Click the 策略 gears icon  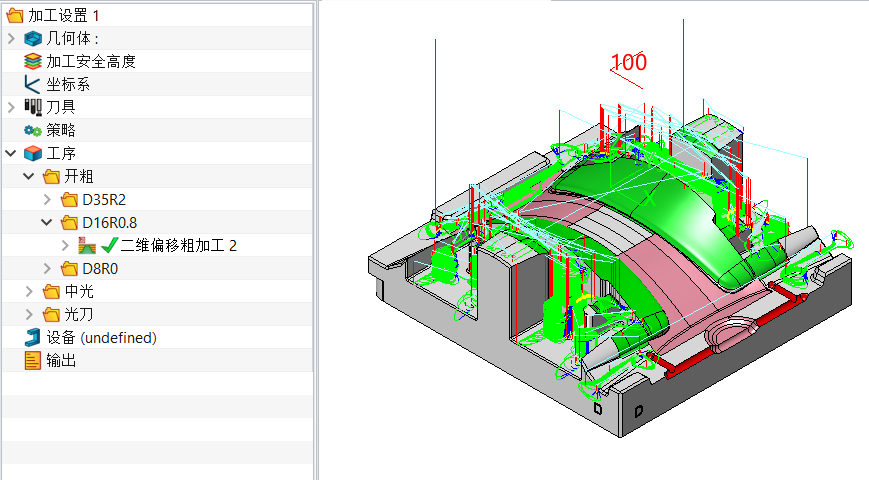point(33,130)
